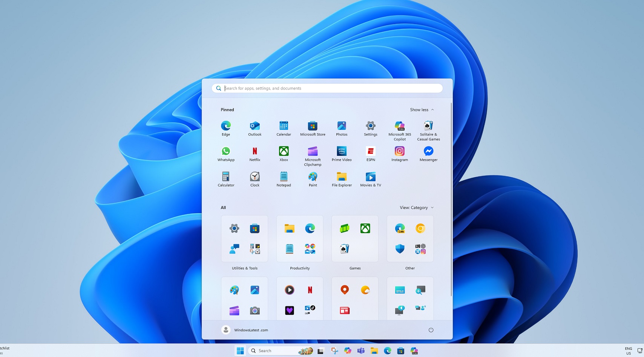Open the WindowsLatest .com account options
The width and height of the screenshot is (644, 357).
point(244,329)
